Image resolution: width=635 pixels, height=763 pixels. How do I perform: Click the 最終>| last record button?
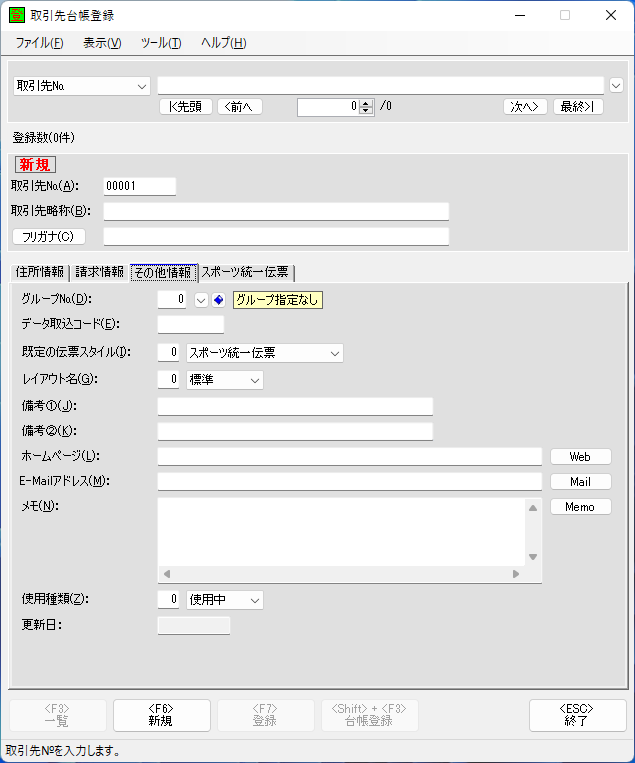[578, 107]
